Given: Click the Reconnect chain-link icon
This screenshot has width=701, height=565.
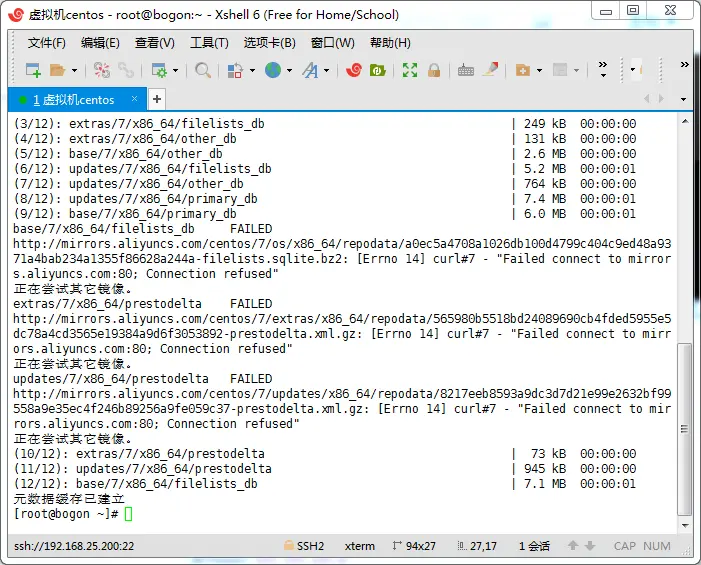Looking at the screenshot, I should [126, 70].
